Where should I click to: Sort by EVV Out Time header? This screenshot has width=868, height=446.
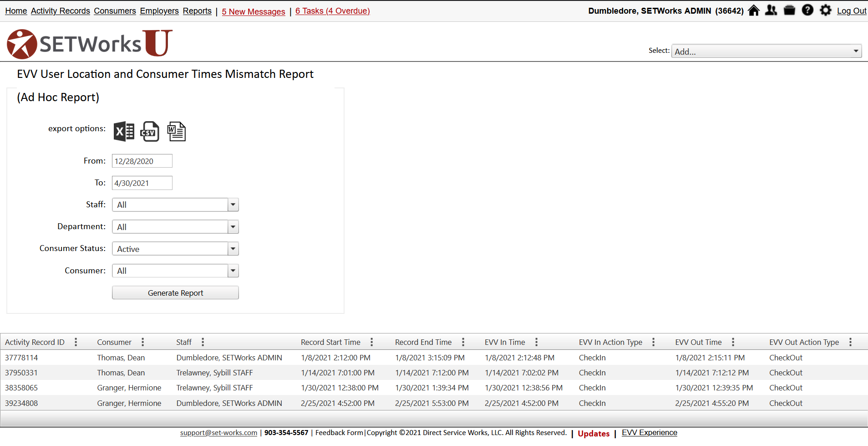(x=698, y=342)
